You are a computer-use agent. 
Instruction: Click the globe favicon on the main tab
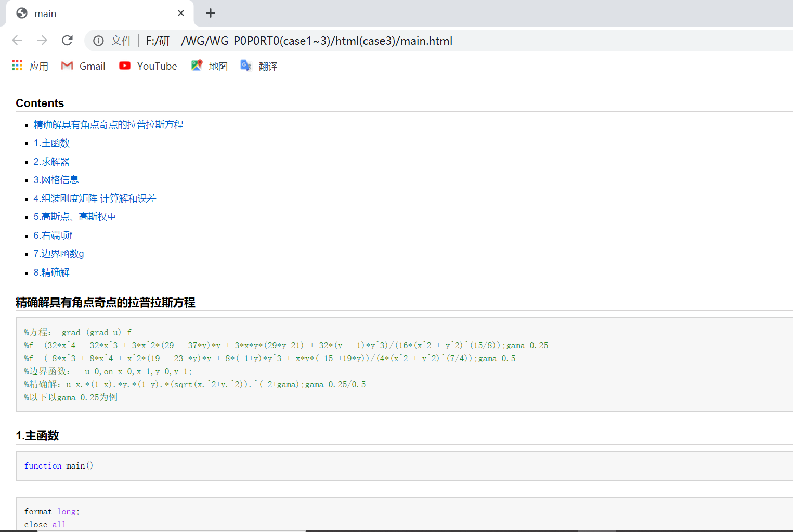(x=21, y=13)
